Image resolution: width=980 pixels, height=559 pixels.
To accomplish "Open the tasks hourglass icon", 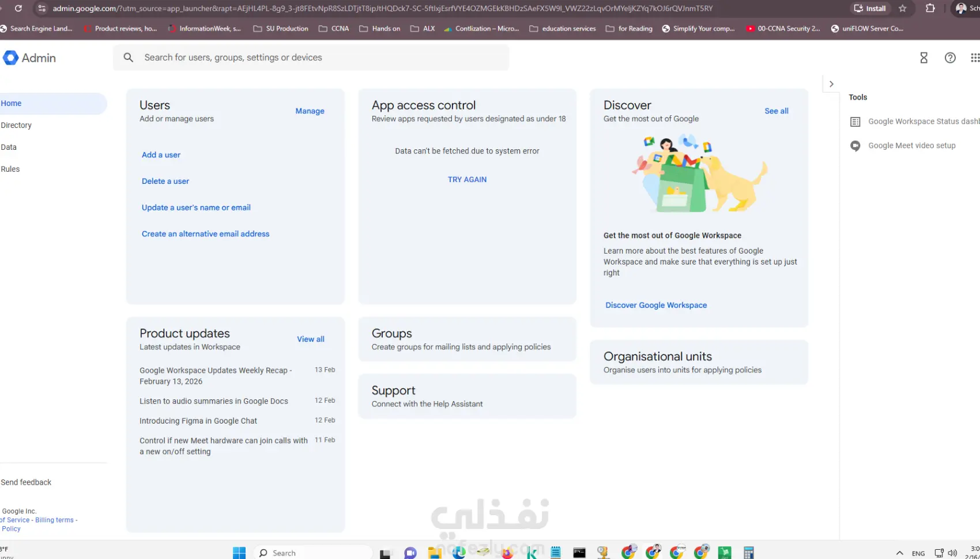I will pos(924,58).
